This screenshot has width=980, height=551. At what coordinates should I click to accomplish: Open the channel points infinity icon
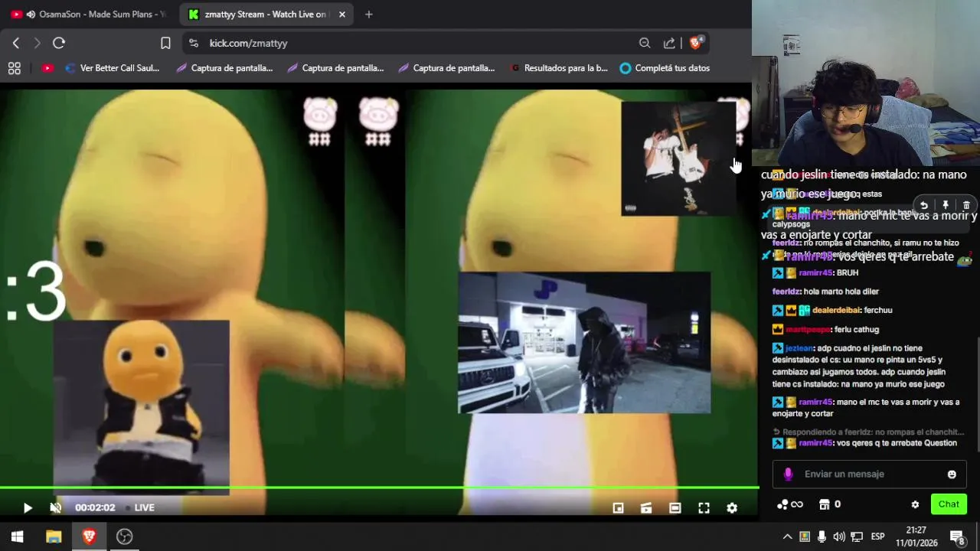click(790, 504)
